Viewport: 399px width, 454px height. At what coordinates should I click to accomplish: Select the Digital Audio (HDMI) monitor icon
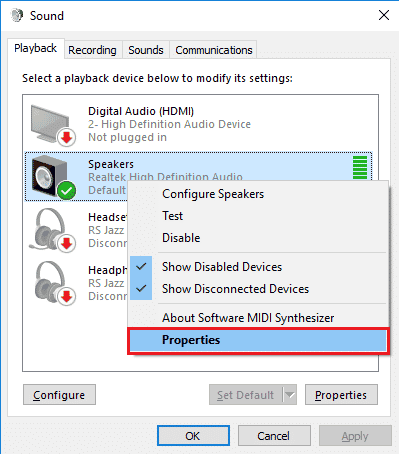(50, 124)
